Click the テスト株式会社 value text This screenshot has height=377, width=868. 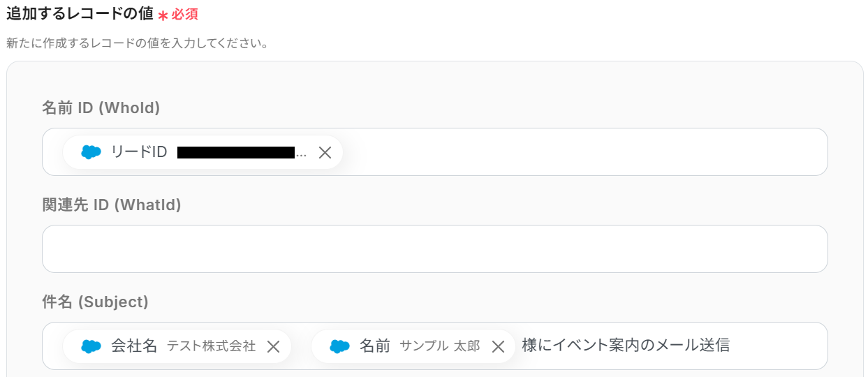(x=211, y=346)
